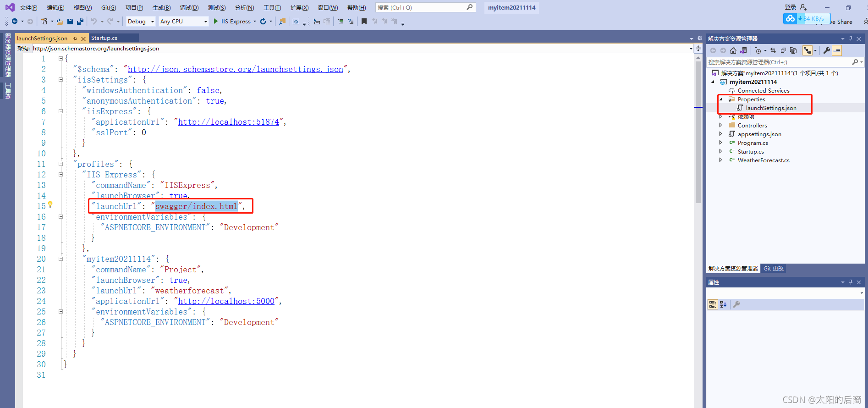Switch to the Git 更改 tab
This screenshot has width=868, height=408.
[774, 268]
